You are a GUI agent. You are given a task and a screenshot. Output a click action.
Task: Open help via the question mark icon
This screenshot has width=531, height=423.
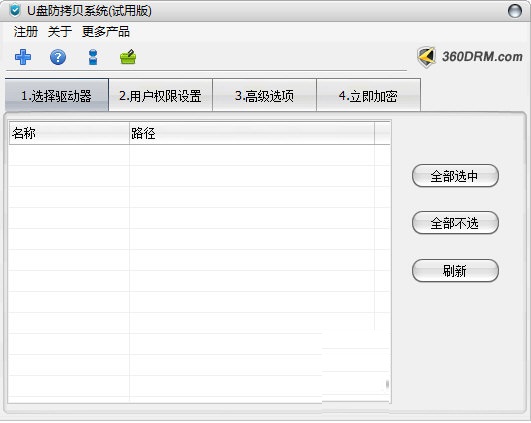pyautogui.click(x=58, y=57)
